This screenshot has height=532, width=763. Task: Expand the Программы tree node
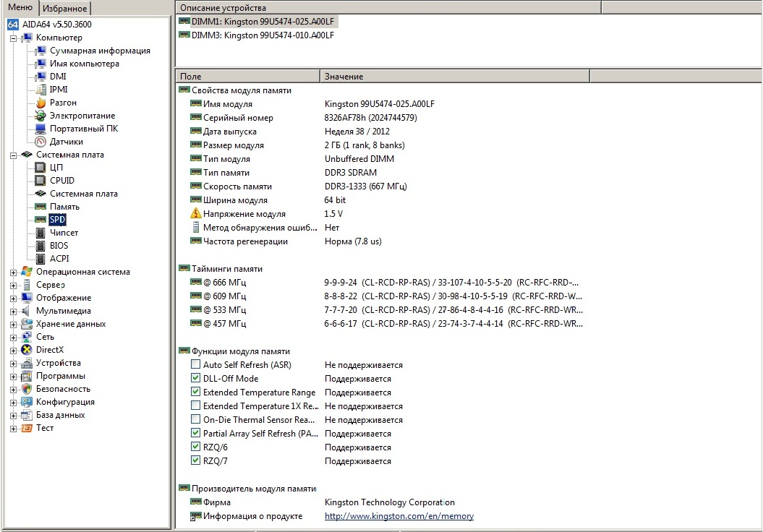14,377
